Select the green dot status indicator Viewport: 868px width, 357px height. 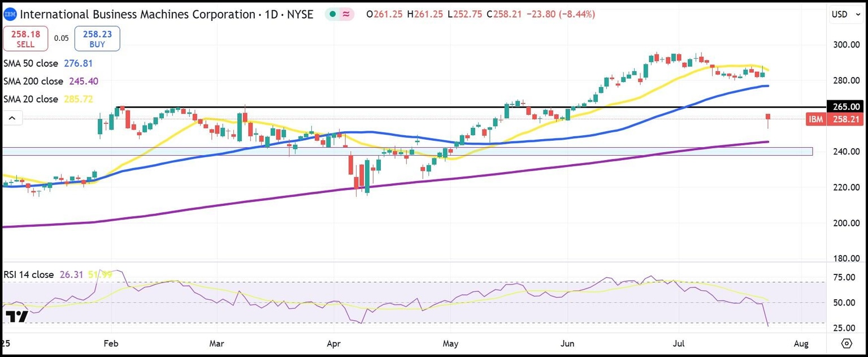tap(333, 14)
